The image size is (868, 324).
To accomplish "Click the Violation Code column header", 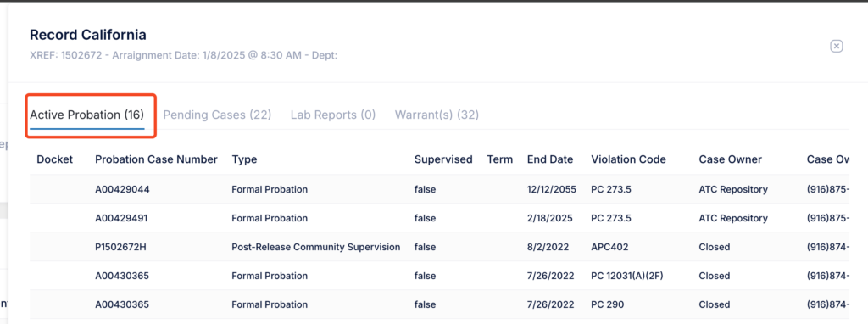I will [628, 159].
